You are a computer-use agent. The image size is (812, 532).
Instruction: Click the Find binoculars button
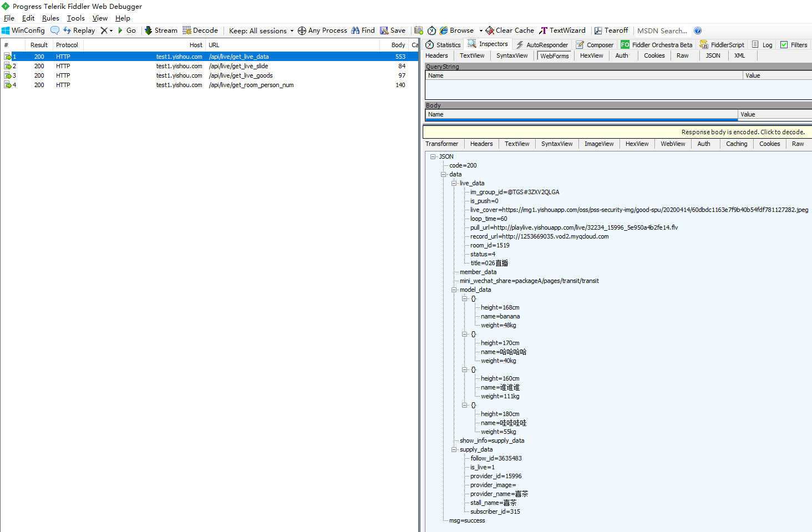[x=363, y=31]
